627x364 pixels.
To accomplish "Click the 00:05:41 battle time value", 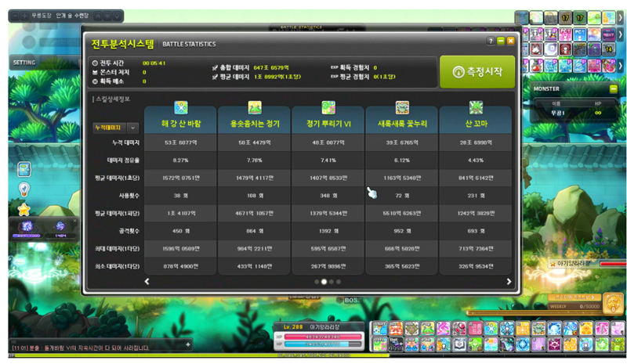I will click(154, 63).
